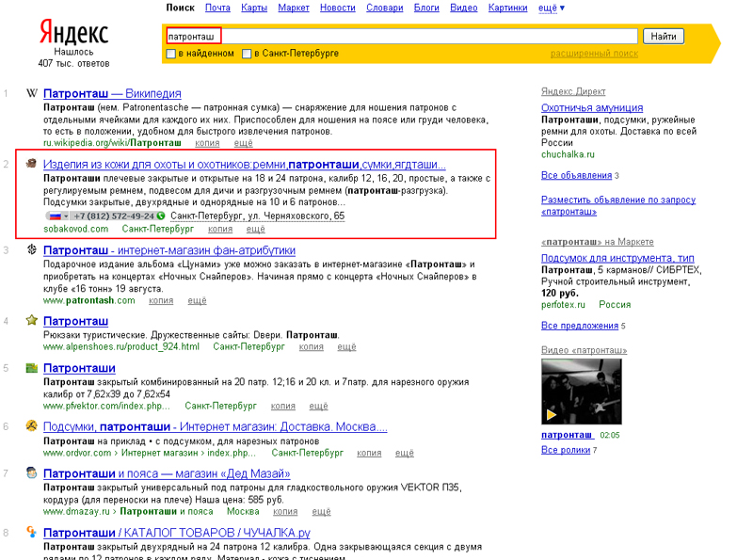753x560 pixels.
Task: Open 'Изделия из кожи для охоты' result
Action: (x=245, y=165)
